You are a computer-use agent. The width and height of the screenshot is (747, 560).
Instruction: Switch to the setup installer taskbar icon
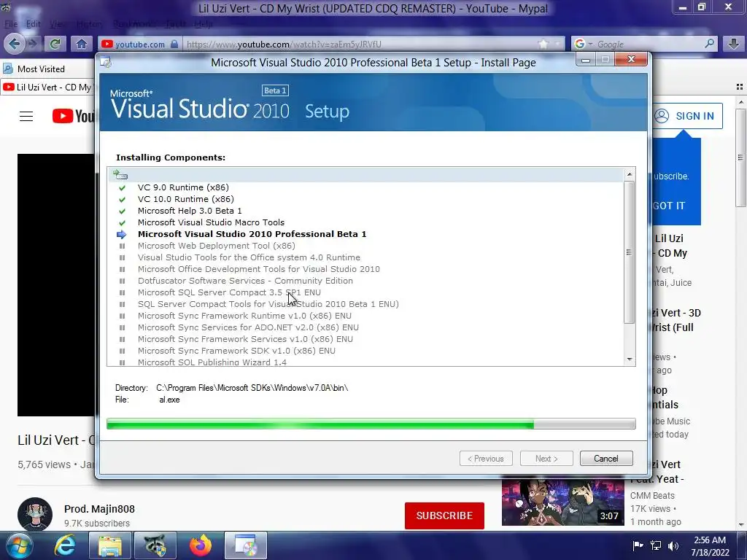coord(246,546)
